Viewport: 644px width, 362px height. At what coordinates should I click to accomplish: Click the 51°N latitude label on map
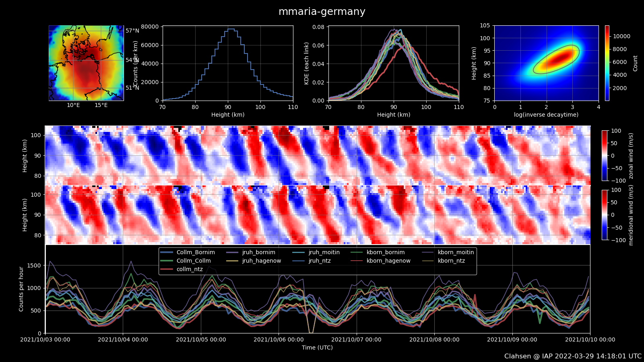132,88
